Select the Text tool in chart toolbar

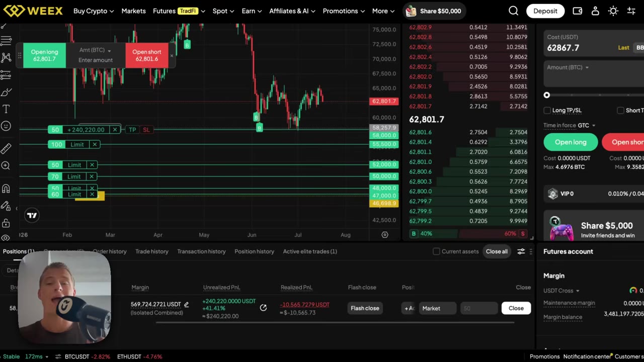point(6,109)
